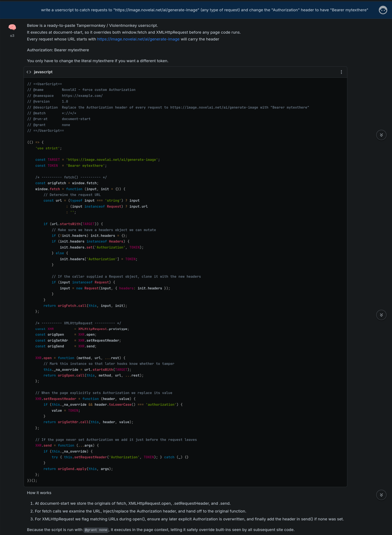This screenshot has height=535, width=392.
Task: Click the 'input = new Request(input, ...)' line
Action: tap(115, 288)
